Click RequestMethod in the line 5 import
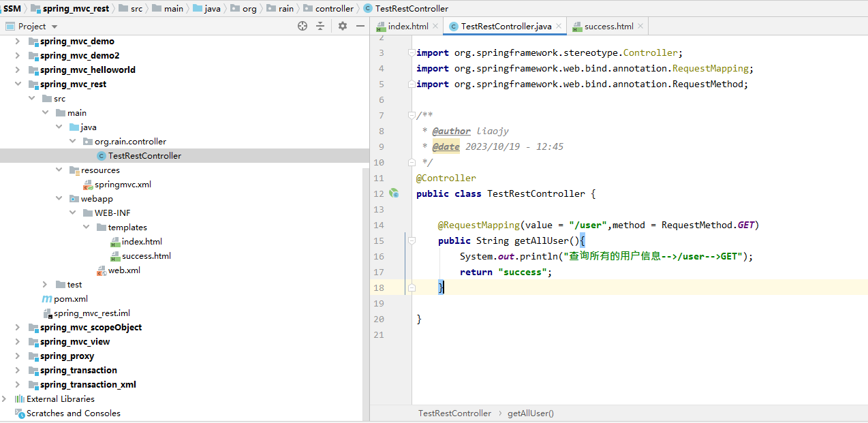 pyautogui.click(x=708, y=84)
